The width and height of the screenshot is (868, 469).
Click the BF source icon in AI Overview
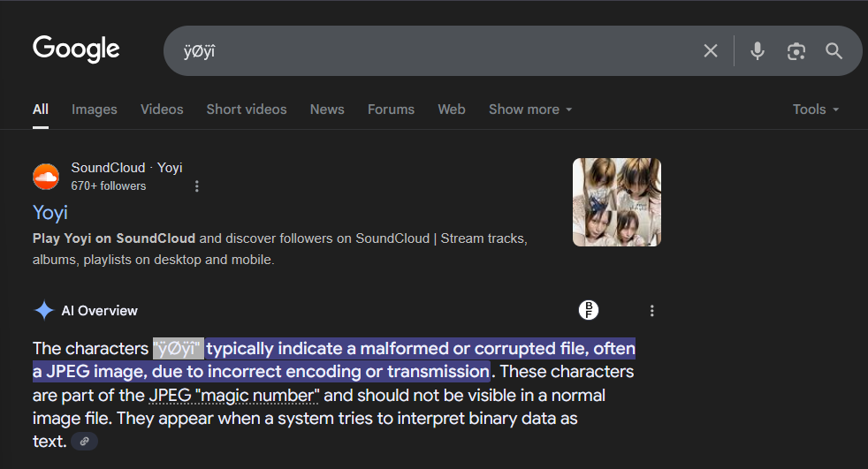point(589,310)
